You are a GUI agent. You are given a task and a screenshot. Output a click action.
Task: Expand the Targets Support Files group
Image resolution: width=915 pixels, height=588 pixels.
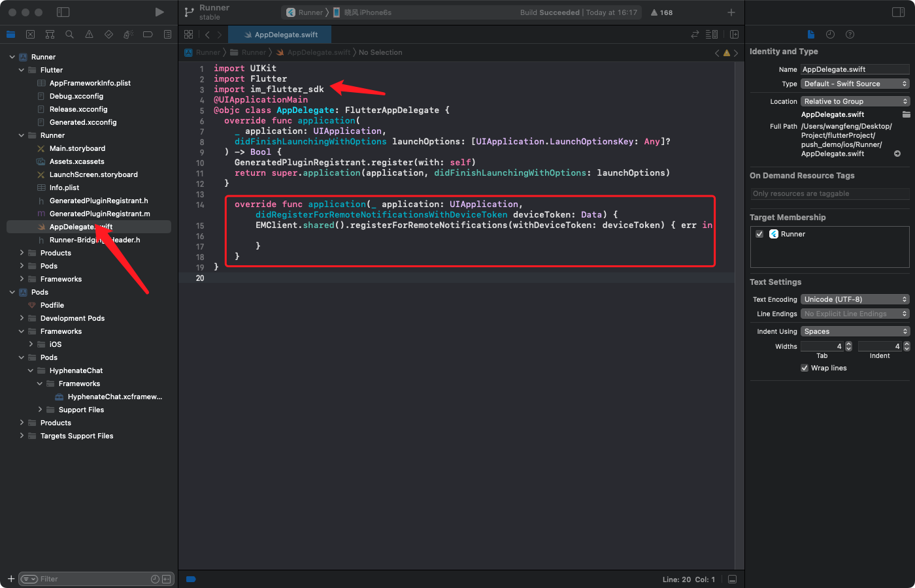22,436
